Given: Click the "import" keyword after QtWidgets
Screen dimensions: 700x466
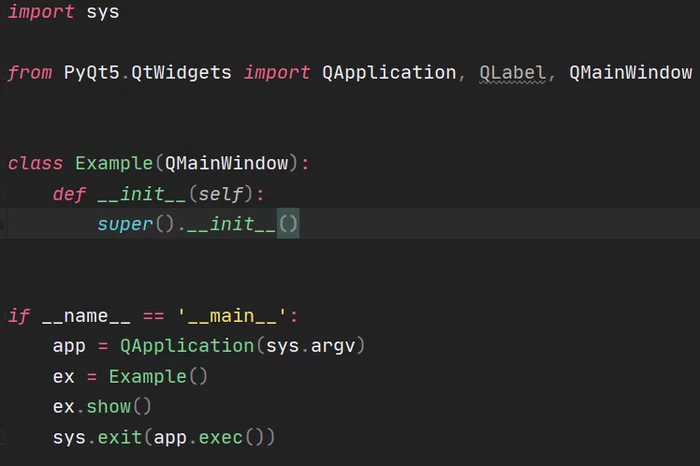Looking at the screenshot, I should (x=277, y=72).
